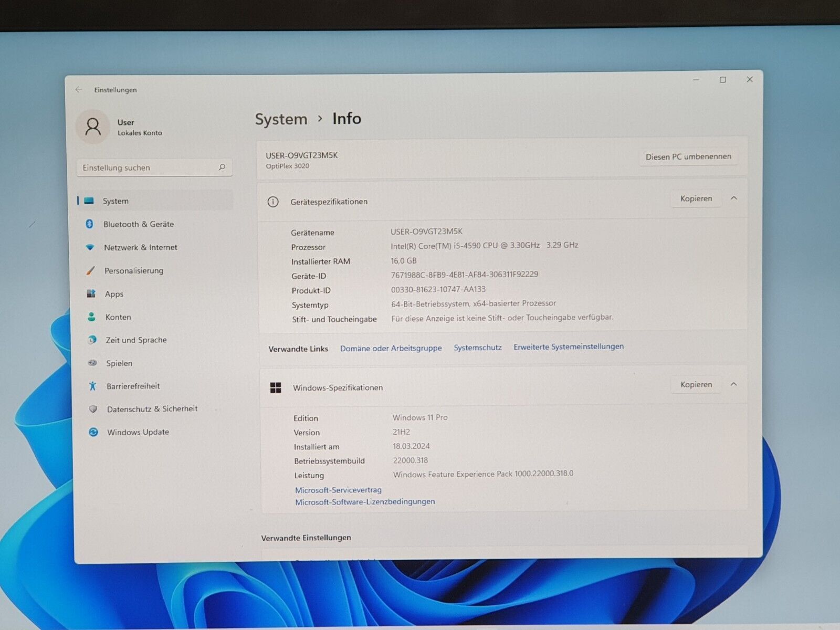840x630 pixels.
Task: Go back with the arrow next to Einstellungen
Action: click(x=79, y=90)
